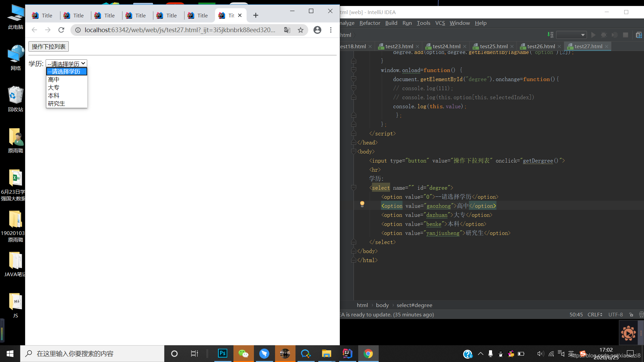Click IntelliJ Debug bug icon
This screenshot has height=362, width=644.
coord(604,35)
